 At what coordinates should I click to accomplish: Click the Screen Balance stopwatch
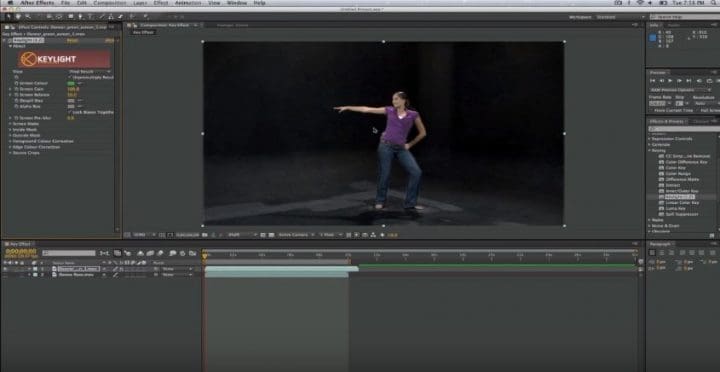click(16, 95)
